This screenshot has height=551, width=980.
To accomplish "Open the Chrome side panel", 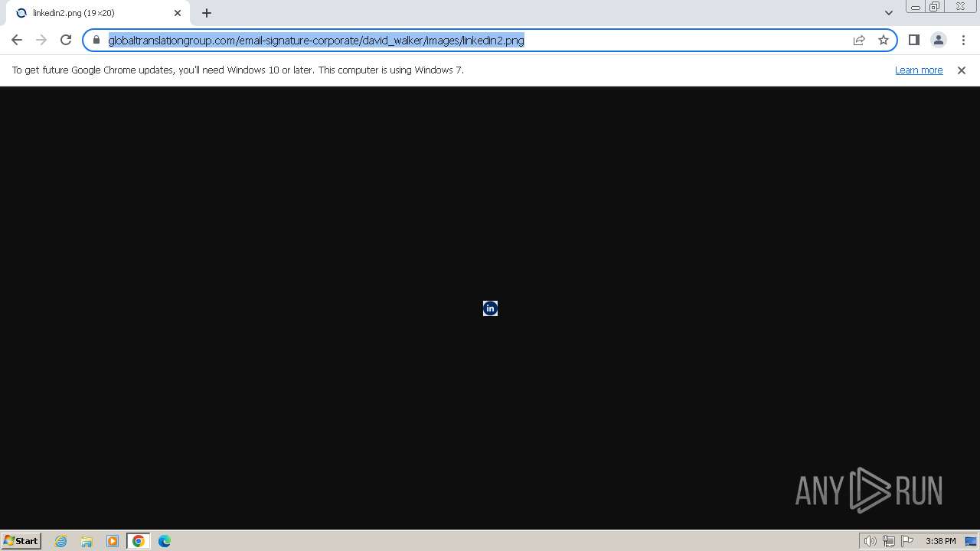I will pos(914,40).
